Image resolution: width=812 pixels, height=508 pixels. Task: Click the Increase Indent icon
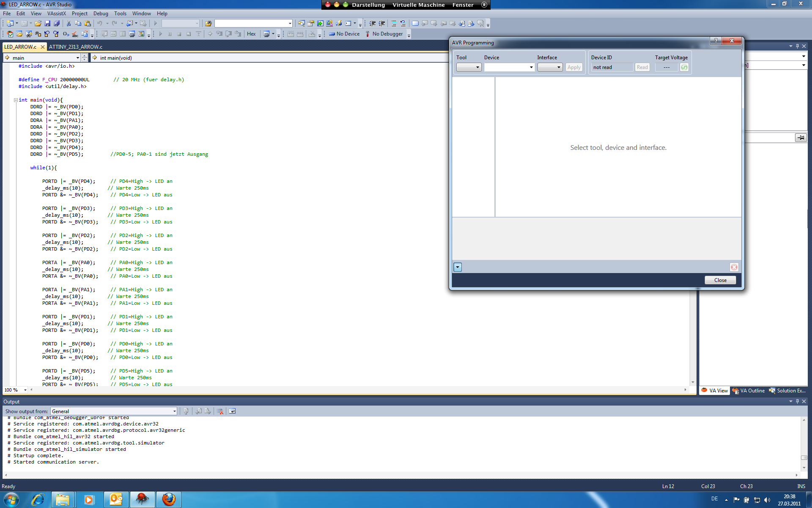point(381,23)
